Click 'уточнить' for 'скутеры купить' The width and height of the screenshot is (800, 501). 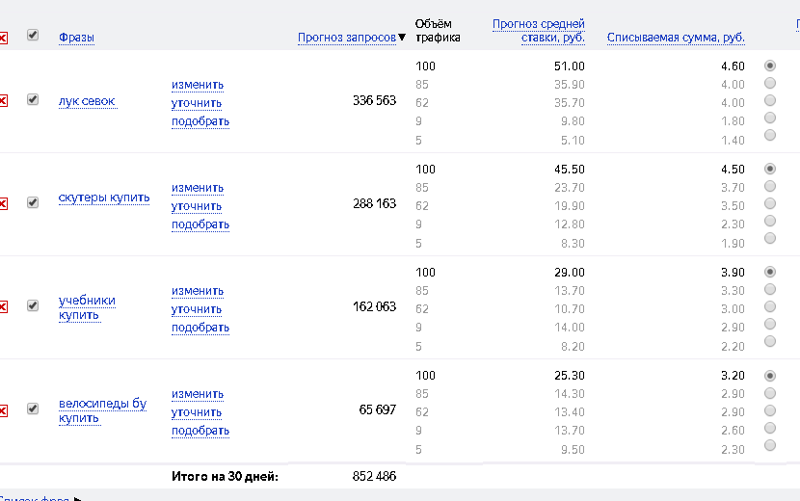(x=196, y=207)
